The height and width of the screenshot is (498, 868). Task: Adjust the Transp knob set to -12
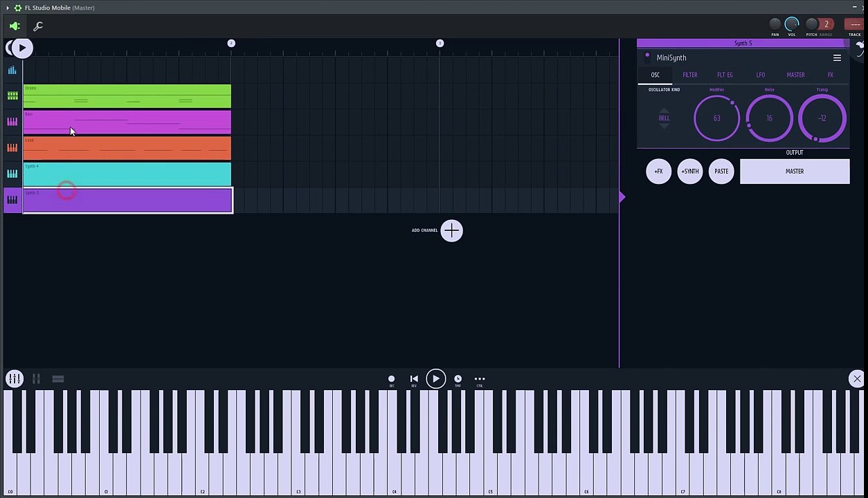tap(822, 118)
